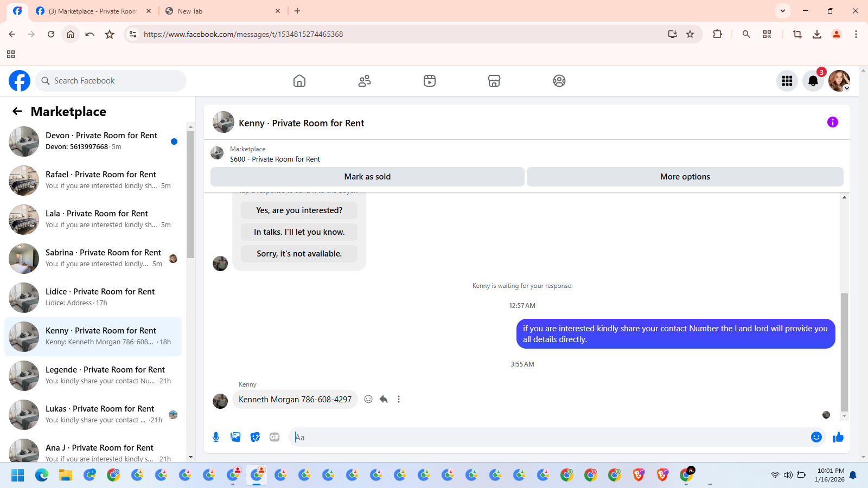Open the browser downloads icon
This screenshot has width=868, height=488.
[x=817, y=34]
